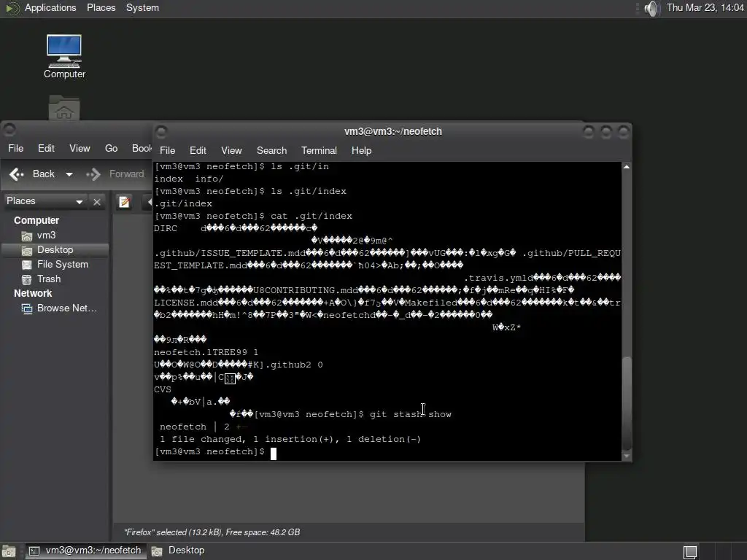The width and height of the screenshot is (747, 560).
Task: Open terminal View menu
Action: 231,150
